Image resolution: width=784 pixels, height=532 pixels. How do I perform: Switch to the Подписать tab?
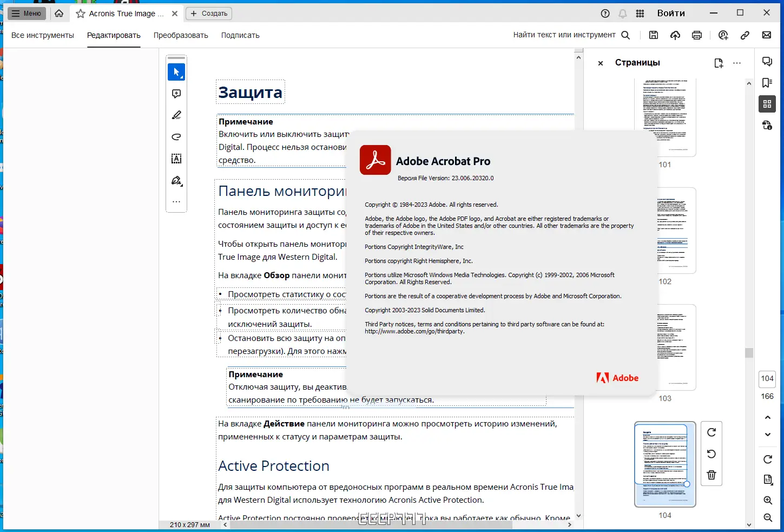click(240, 35)
